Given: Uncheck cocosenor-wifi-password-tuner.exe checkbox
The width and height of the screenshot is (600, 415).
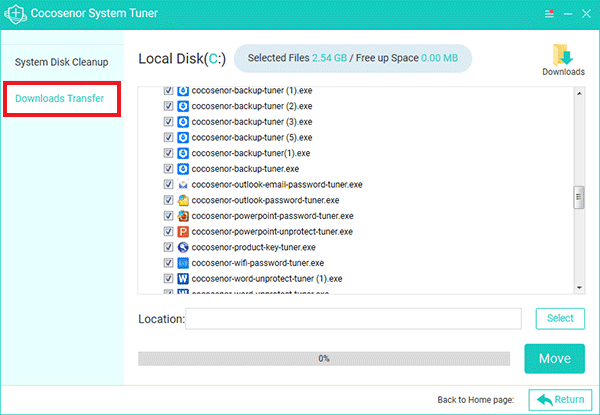Looking at the screenshot, I should click(x=168, y=262).
